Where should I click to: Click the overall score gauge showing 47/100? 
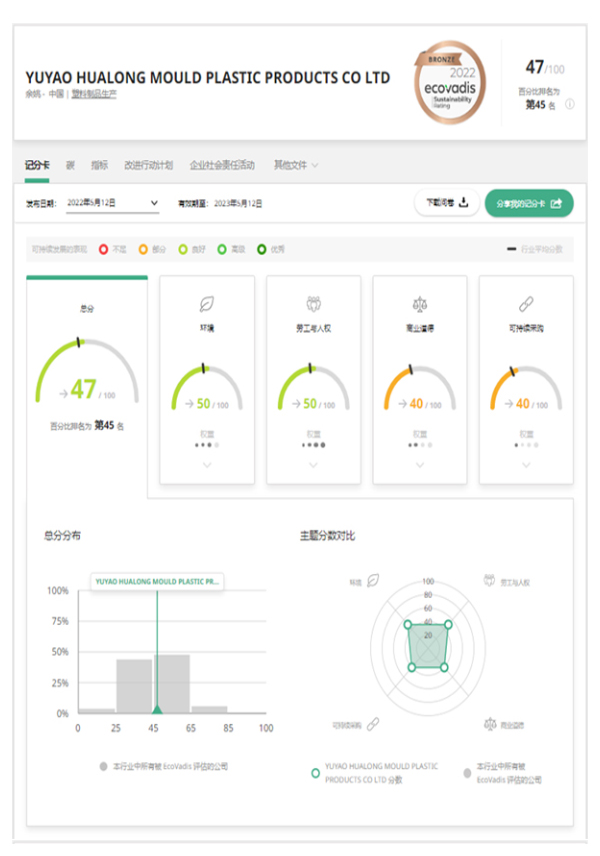click(87, 371)
